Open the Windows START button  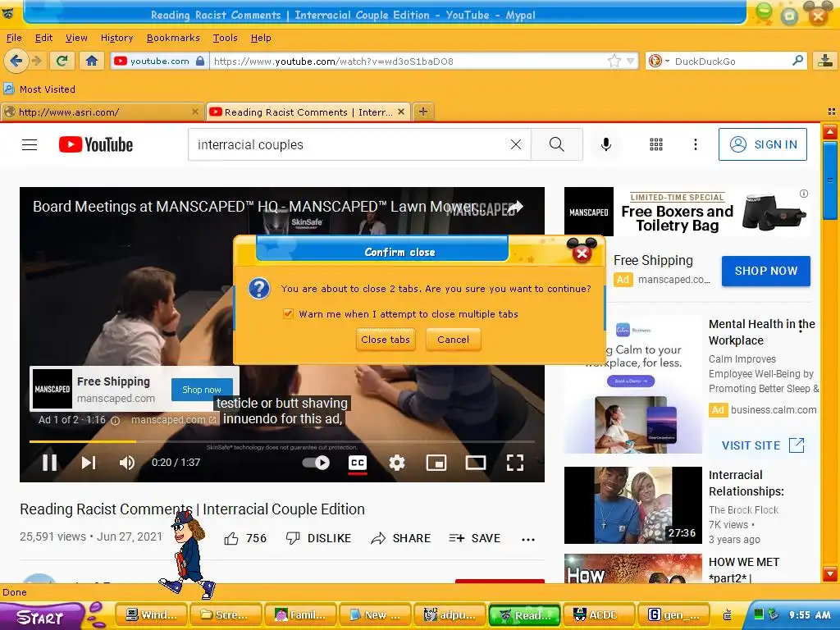[42, 616]
